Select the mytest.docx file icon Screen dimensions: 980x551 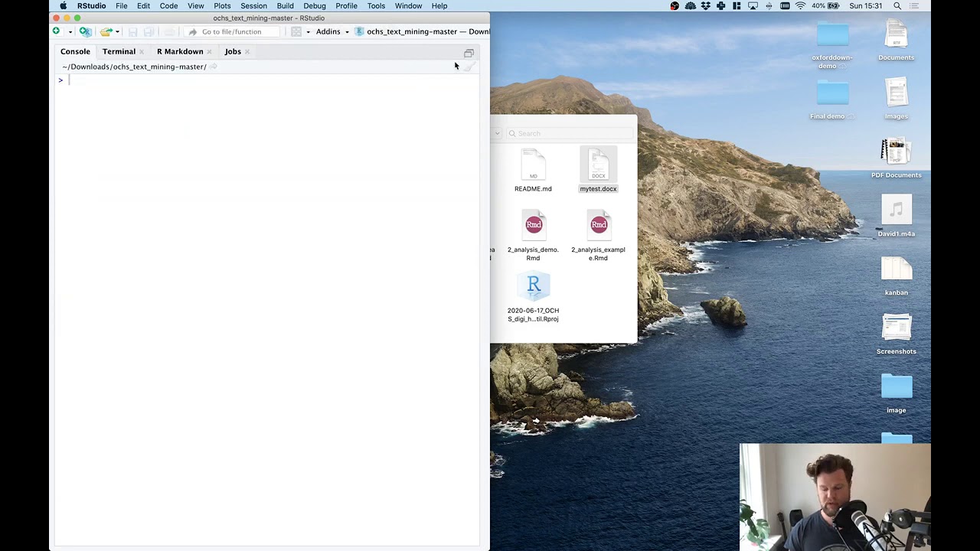click(598, 165)
